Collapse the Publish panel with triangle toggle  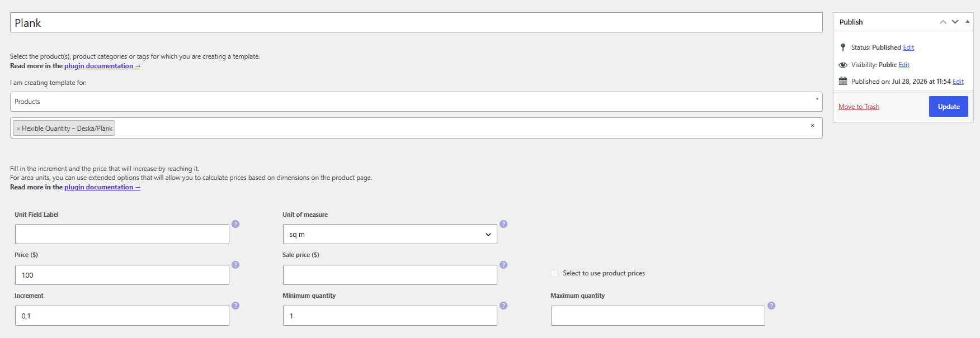[967, 22]
